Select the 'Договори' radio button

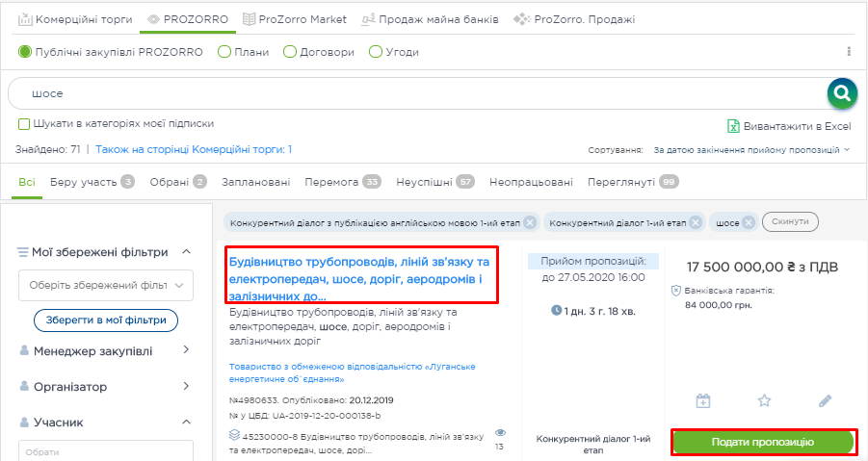(289, 52)
